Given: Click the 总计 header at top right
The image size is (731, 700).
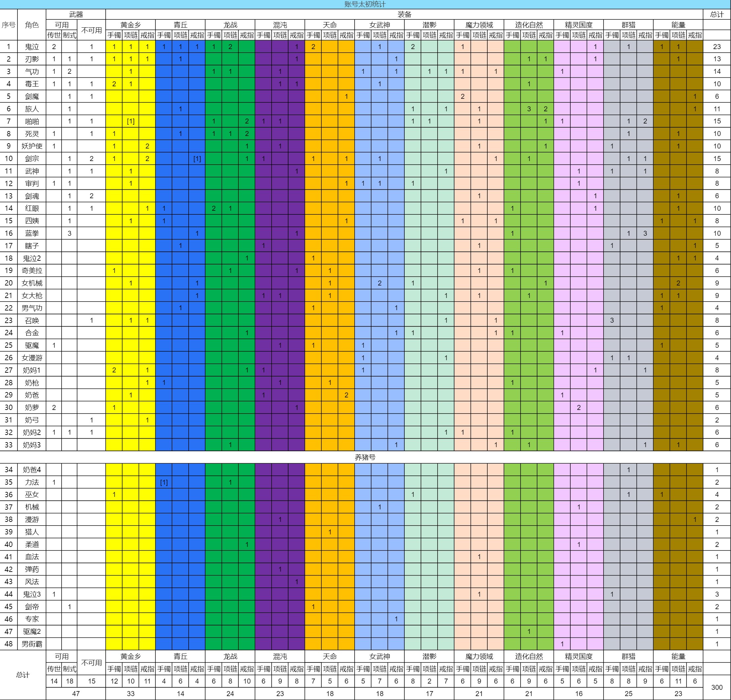Looking at the screenshot, I should [x=717, y=14].
